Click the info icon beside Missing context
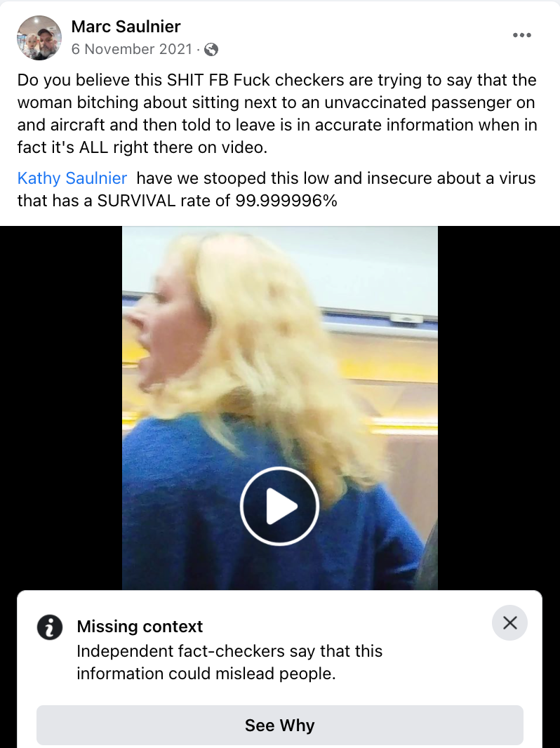 [x=50, y=627]
